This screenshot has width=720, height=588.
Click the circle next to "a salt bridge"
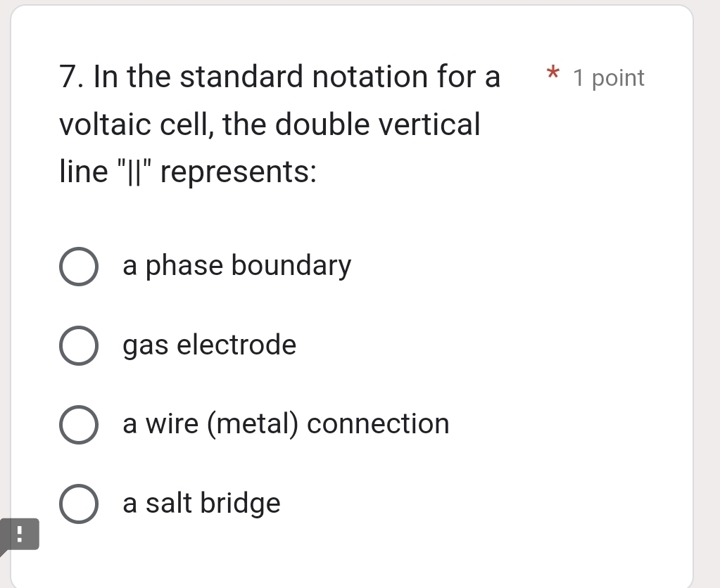coord(78,503)
